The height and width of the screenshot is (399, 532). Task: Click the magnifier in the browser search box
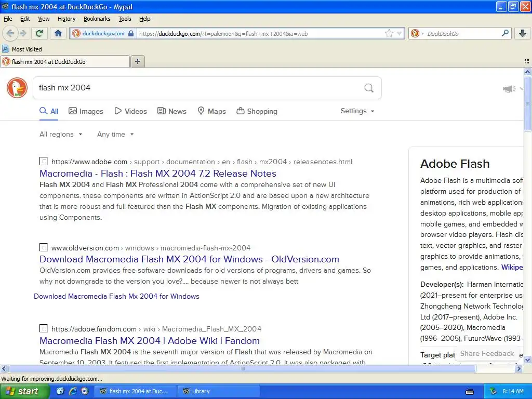(505, 33)
